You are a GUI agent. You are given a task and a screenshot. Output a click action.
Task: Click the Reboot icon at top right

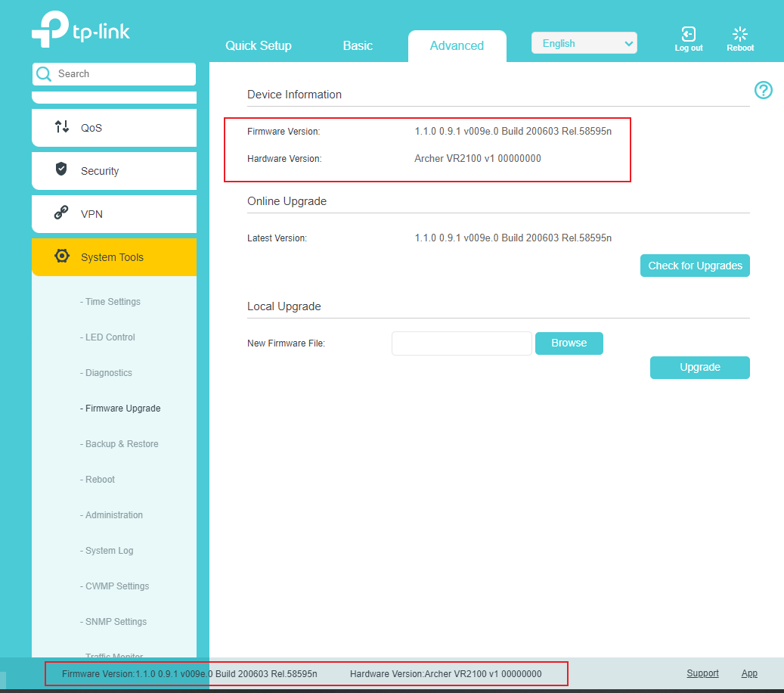pos(740,34)
